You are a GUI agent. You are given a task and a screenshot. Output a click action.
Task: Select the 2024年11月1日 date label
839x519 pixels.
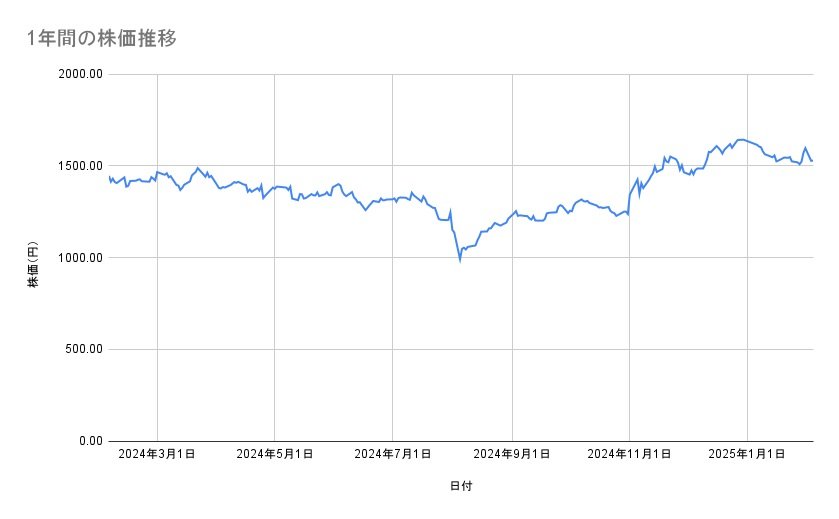(x=629, y=454)
